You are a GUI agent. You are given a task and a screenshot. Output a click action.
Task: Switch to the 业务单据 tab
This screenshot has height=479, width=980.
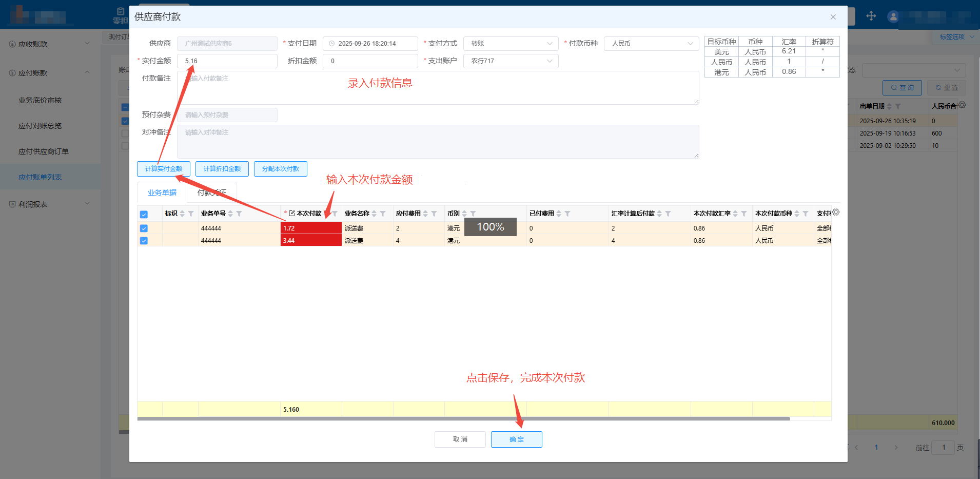(x=162, y=193)
